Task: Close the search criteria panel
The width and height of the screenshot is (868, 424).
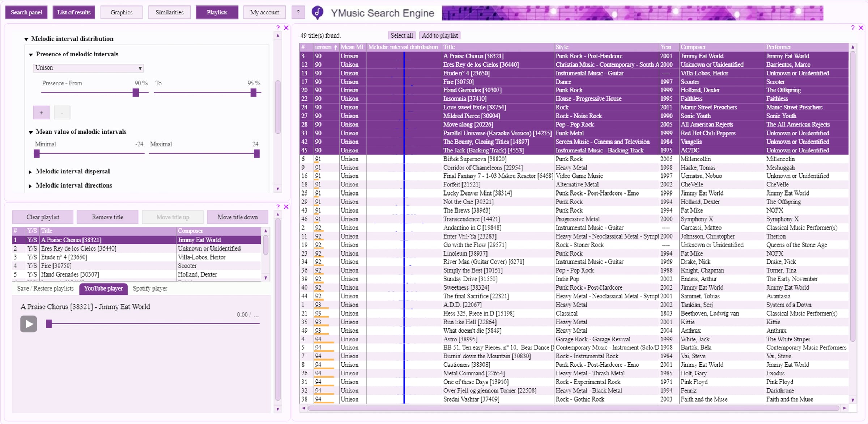Action: [286, 28]
